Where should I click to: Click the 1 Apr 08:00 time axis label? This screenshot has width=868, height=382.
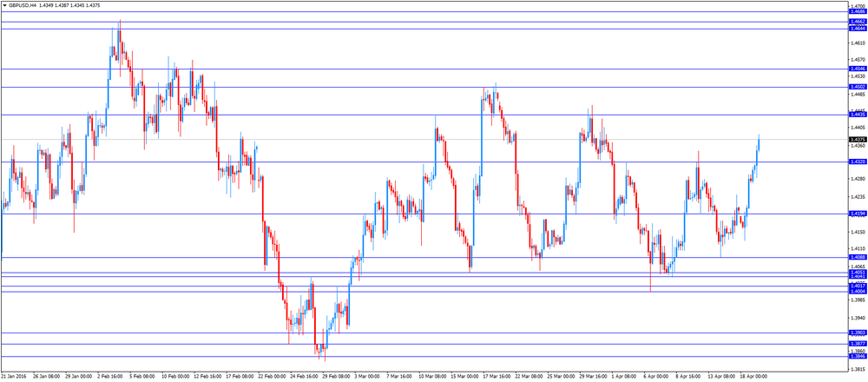623,375
